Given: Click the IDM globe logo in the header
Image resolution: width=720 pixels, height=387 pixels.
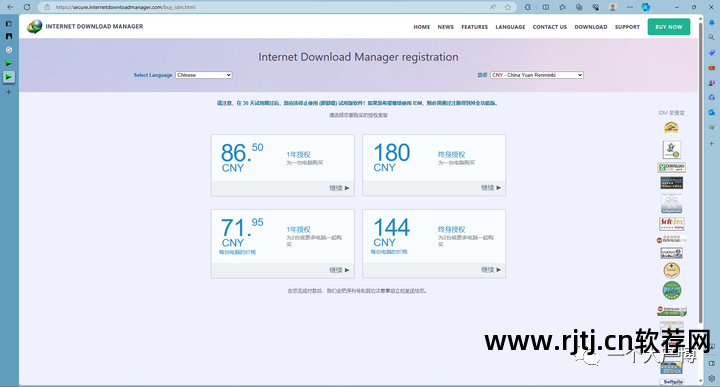Looking at the screenshot, I should (34, 27).
